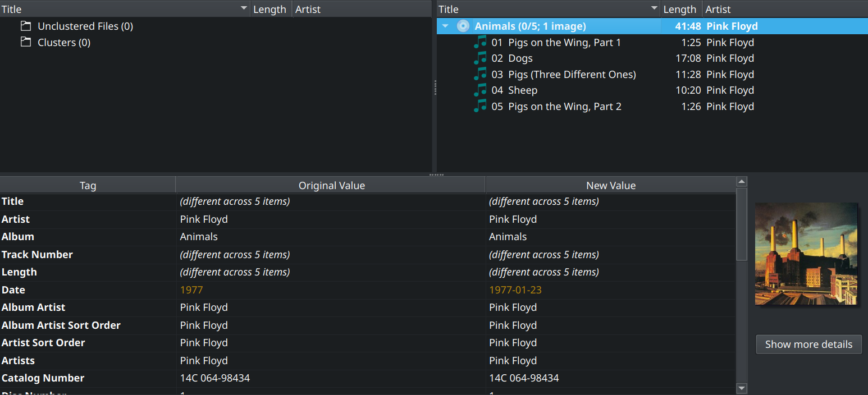This screenshot has width=868, height=395.
Task: Click the Title tag row label
Action: [x=12, y=201]
